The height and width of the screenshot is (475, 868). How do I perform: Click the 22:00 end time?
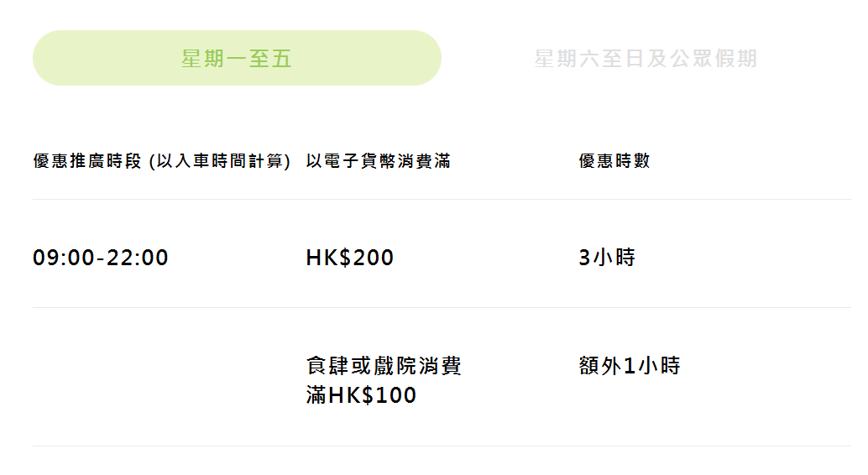click(x=138, y=258)
